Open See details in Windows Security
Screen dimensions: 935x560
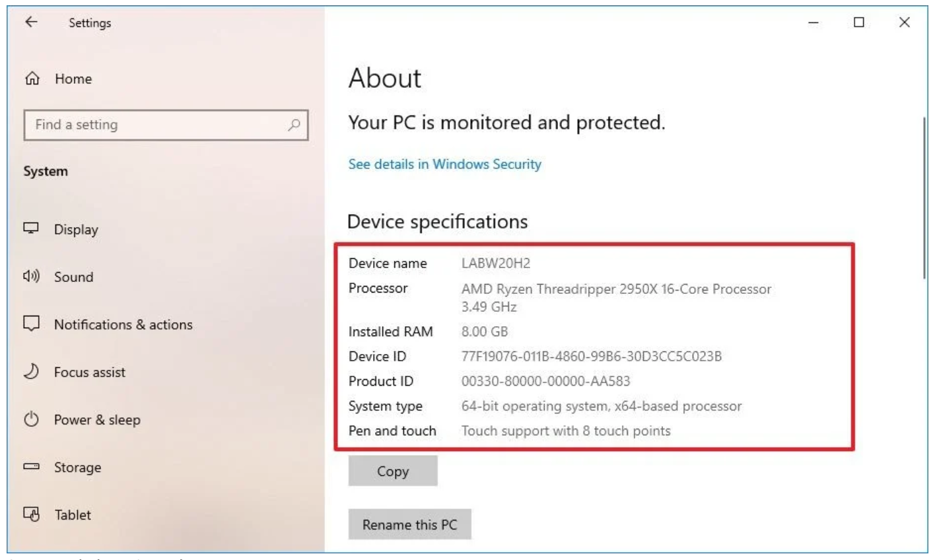[444, 164]
